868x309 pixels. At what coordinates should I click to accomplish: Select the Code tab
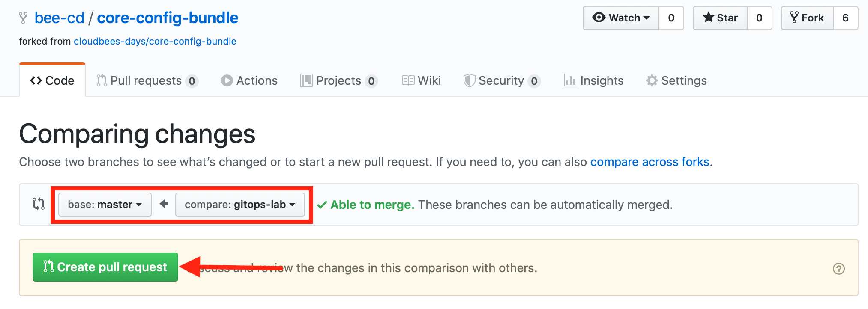pos(52,80)
